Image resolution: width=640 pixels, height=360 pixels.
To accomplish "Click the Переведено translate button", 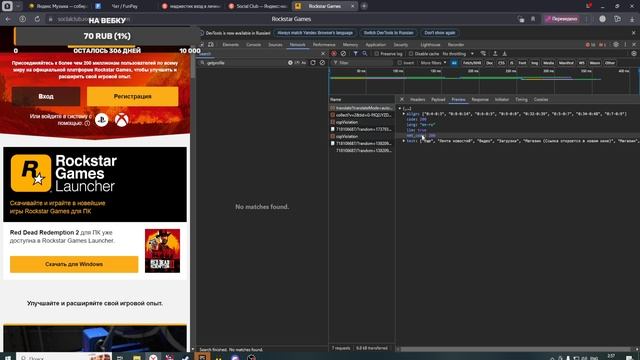I will tap(562, 19).
